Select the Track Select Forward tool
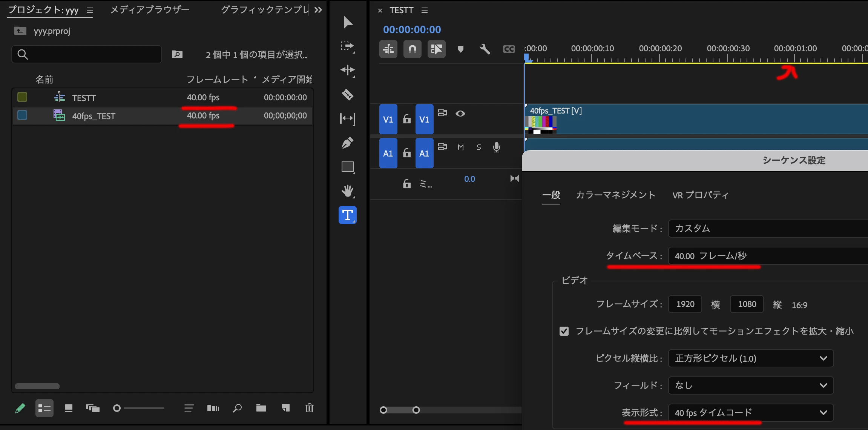 (x=347, y=46)
